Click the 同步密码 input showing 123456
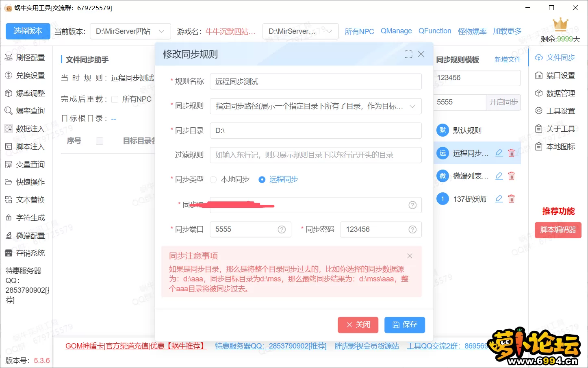 [381, 229]
